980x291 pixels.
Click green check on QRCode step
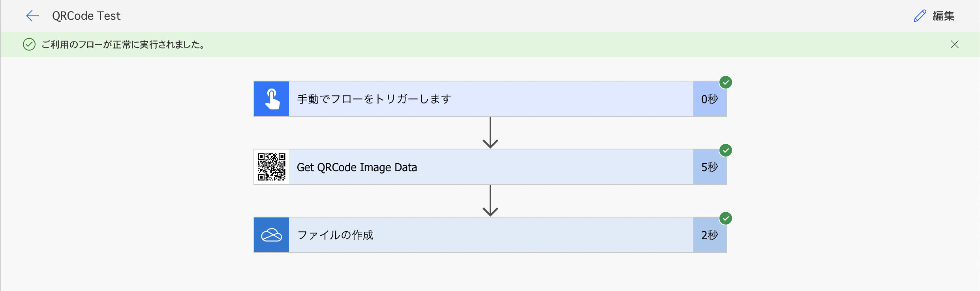coord(726,150)
